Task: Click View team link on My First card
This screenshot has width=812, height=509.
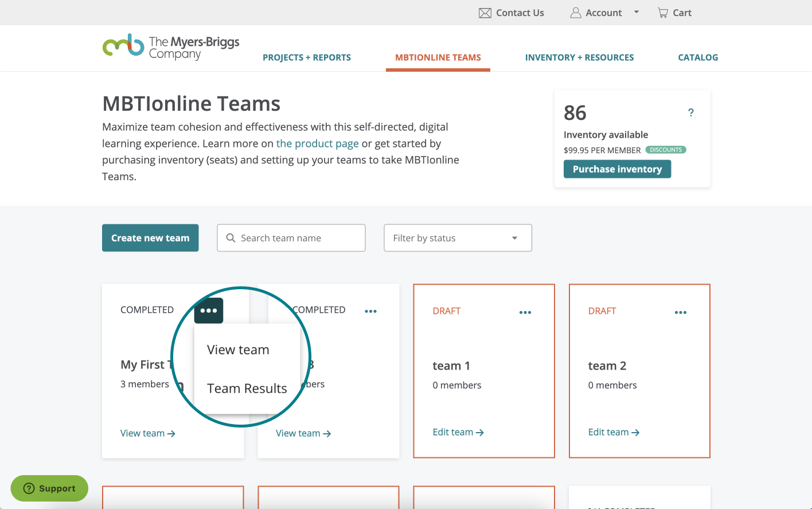Action: [148, 433]
